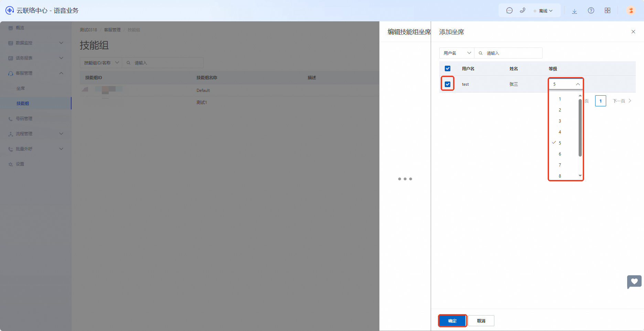This screenshot has height=331, width=644.
Task: Click the 确定 confirm button
Action: tap(452, 321)
